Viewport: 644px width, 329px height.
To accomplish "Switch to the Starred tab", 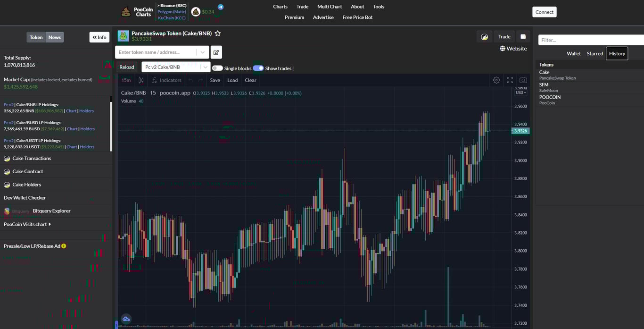I will coord(594,53).
